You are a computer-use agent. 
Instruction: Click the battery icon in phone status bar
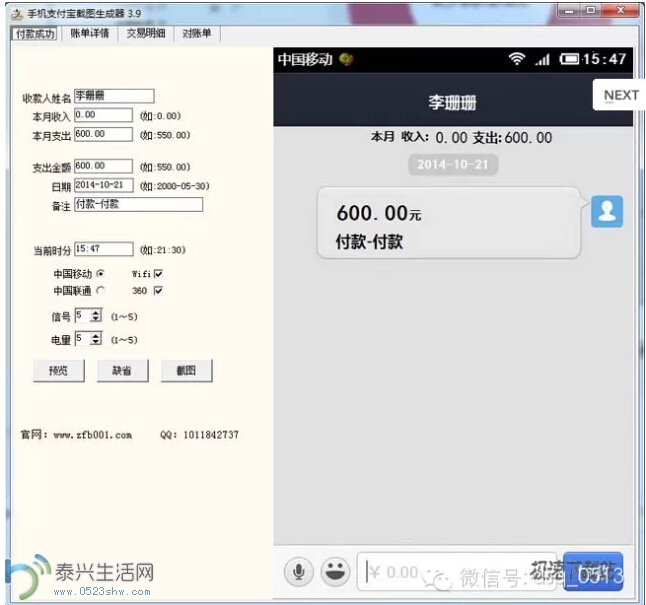[570, 59]
